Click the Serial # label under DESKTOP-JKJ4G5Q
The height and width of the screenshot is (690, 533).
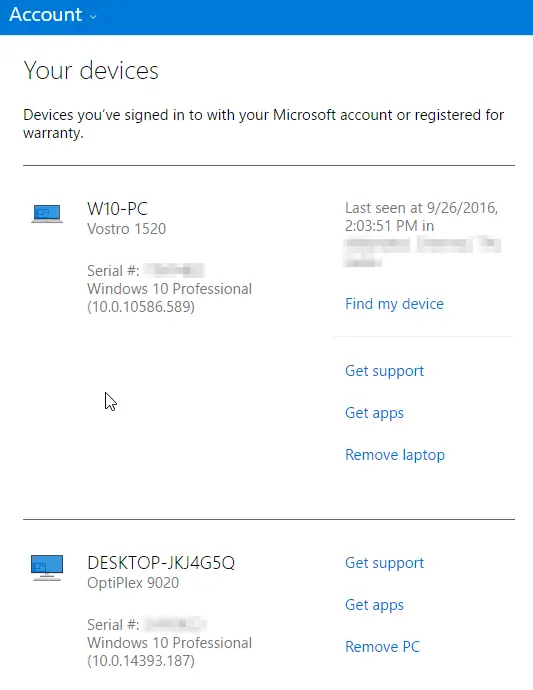click(x=113, y=625)
